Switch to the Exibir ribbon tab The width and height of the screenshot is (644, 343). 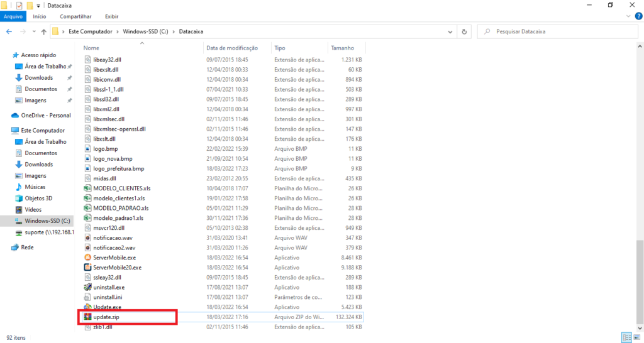tap(111, 17)
